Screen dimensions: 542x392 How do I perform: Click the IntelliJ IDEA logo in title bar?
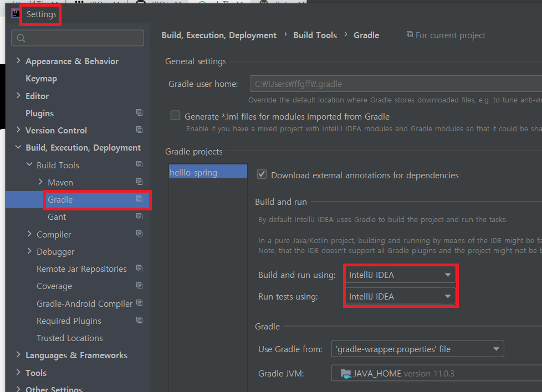pyautogui.click(x=15, y=13)
